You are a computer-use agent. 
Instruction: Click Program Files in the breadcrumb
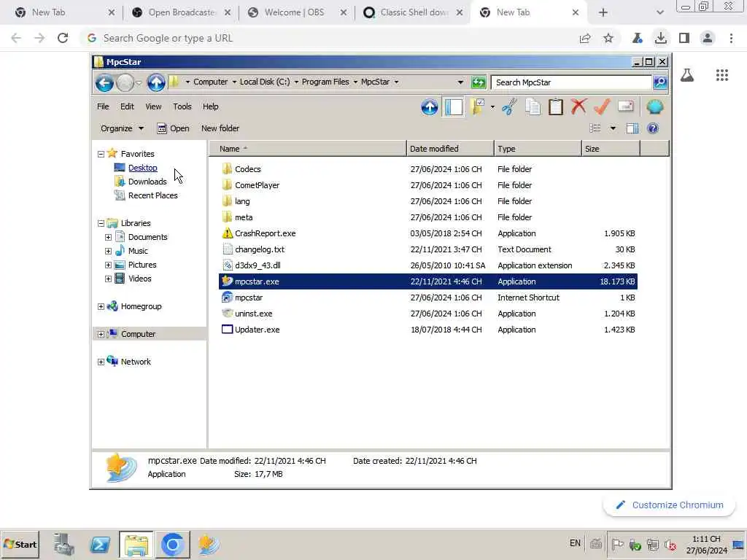click(325, 82)
